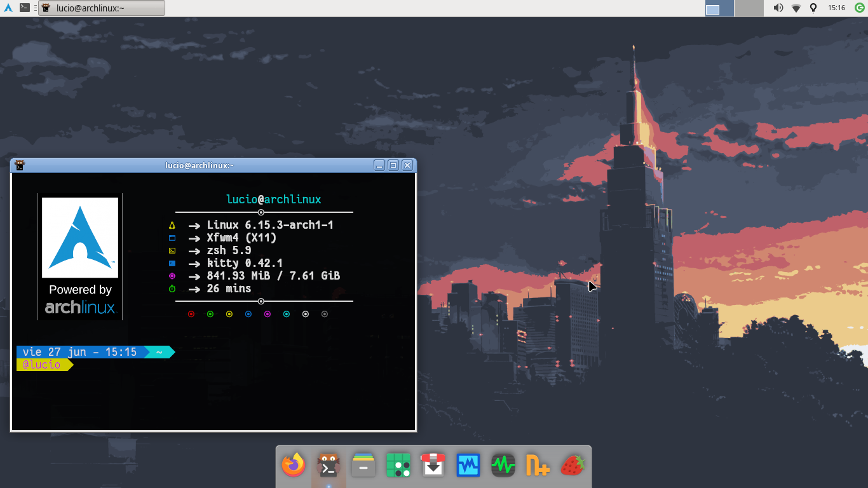
Task: Open the file manager drawer icon in dock
Action: 363,465
